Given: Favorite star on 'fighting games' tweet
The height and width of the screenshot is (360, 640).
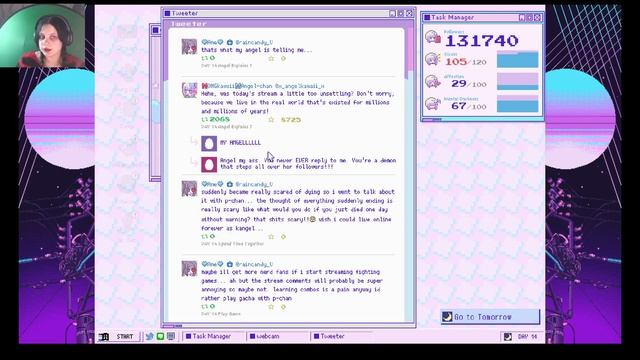Looking at the screenshot, I should (271, 307).
